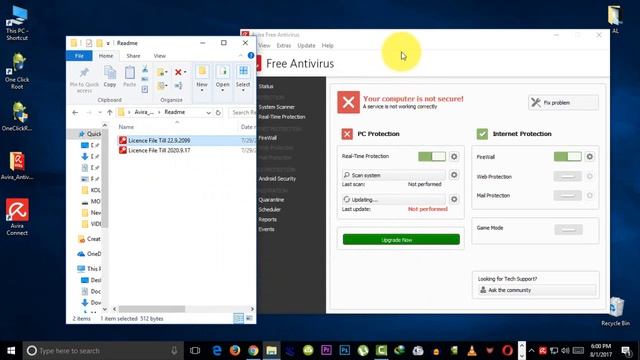
Task: Select Quick access in navigation pane
Action: pos(90,134)
